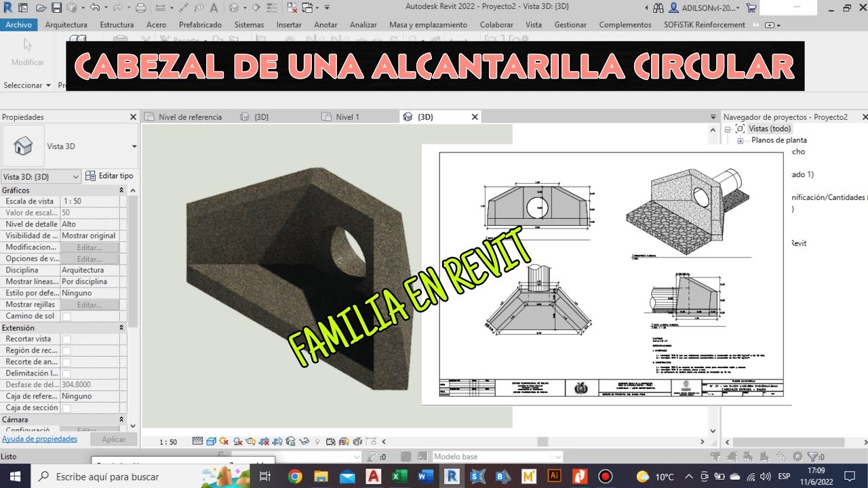The height and width of the screenshot is (488, 868).
Task: Open the Archivo menu
Action: pos(18,24)
